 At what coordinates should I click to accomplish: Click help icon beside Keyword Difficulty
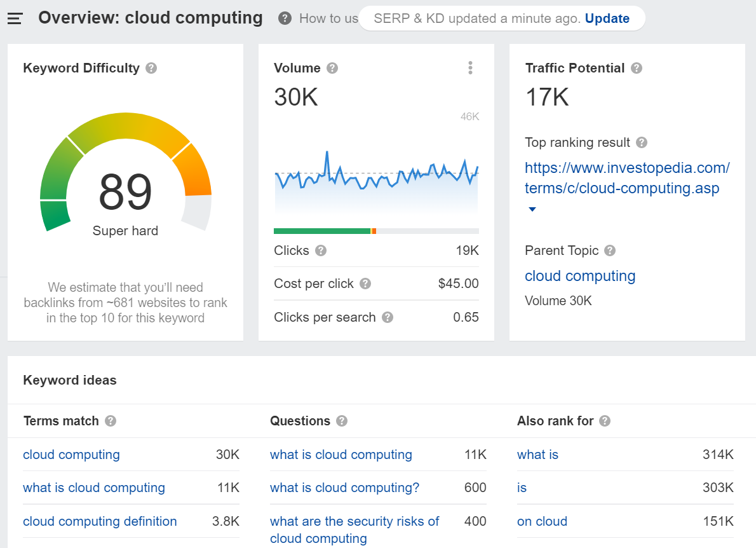coord(151,68)
